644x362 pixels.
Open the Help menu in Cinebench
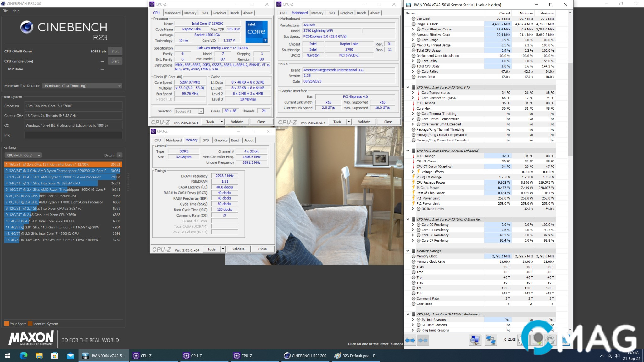[x=16, y=11]
